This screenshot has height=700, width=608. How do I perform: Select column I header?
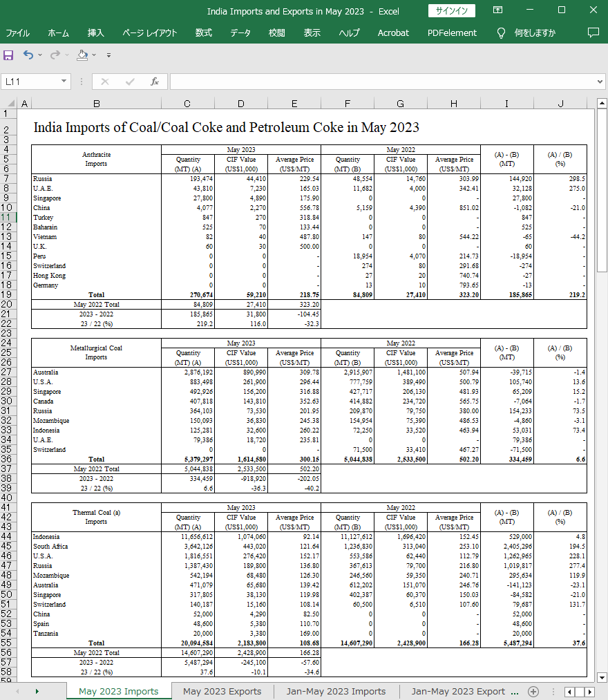pos(506,104)
